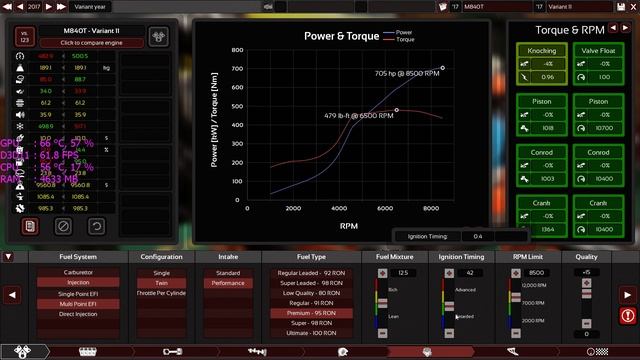
Task: Select Performance intake
Action: 228,283
